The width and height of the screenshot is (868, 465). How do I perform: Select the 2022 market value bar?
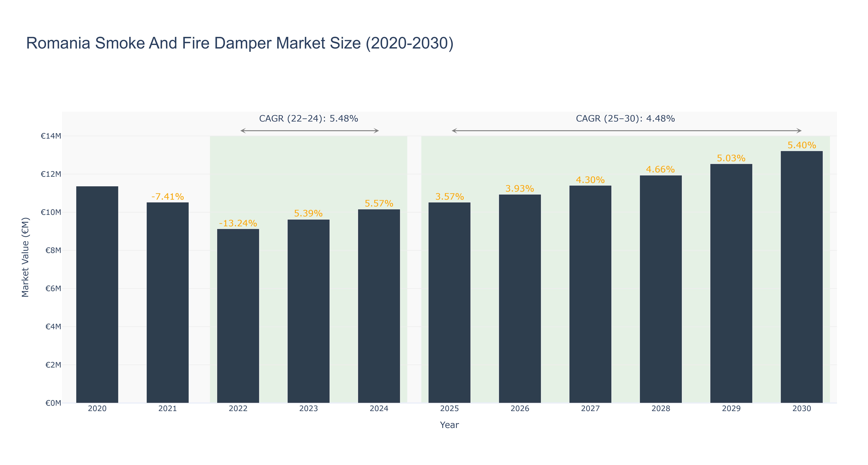238,316
